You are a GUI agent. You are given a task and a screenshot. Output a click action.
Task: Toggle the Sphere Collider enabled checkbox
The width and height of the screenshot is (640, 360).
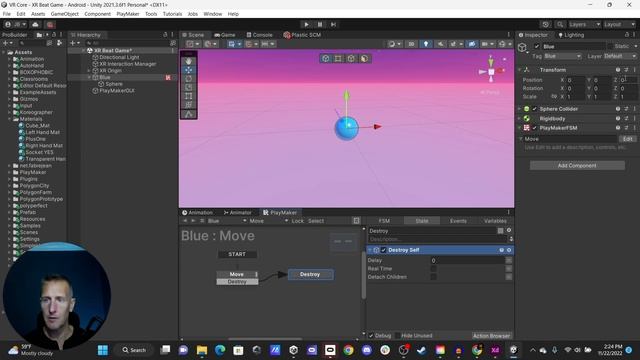pyautogui.click(x=534, y=109)
